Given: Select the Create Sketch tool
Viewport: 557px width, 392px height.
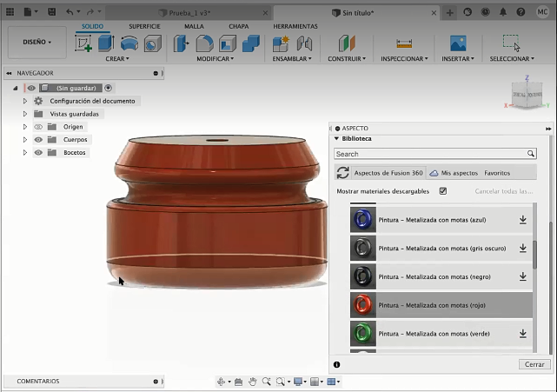Looking at the screenshot, I should click(x=83, y=43).
